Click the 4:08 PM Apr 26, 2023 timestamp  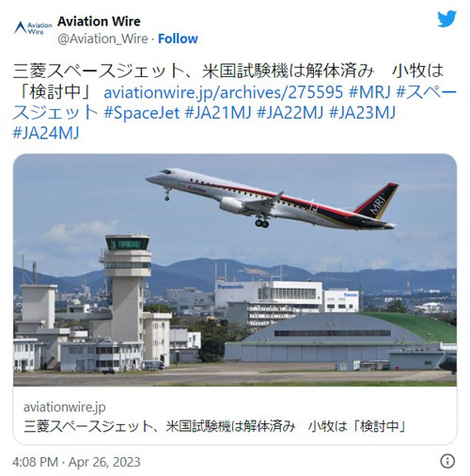(76, 462)
